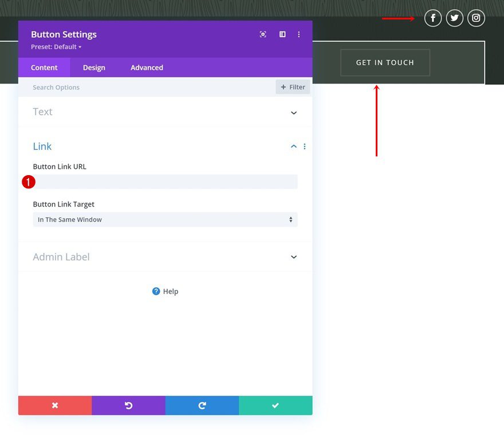Discard changes with the red X button
This screenshot has height=439, width=504.
coord(55,405)
